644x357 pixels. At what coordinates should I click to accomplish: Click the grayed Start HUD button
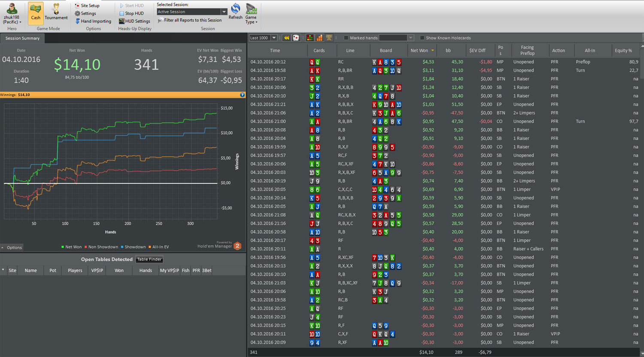tap(131, 6)
